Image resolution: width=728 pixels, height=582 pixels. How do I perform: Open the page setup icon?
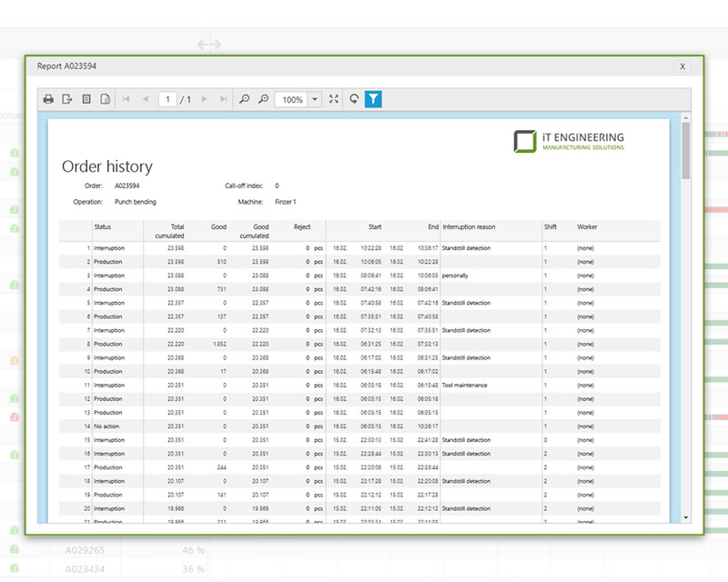(x=105, y=99)
